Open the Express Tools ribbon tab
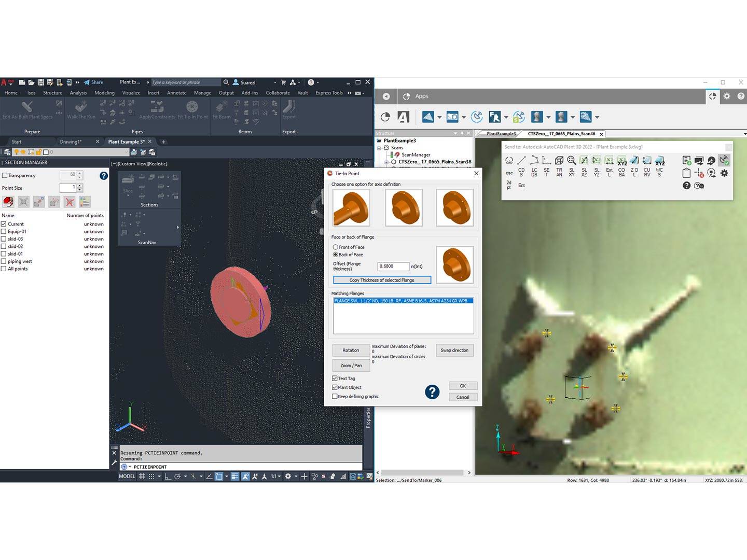 [329, 93]
